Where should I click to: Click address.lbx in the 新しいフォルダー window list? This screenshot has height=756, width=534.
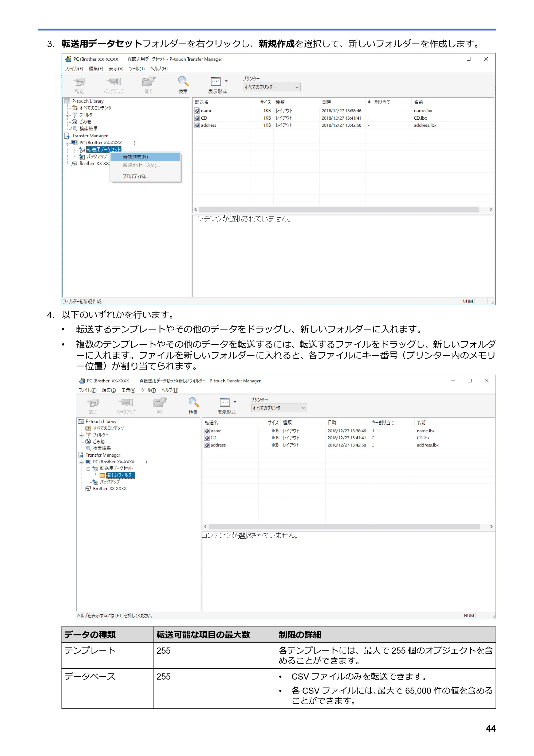pos(427,445)
